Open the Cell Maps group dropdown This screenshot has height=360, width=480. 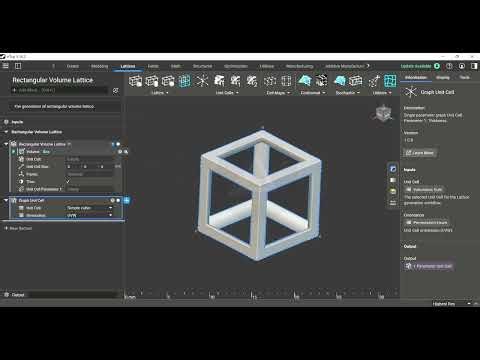point(278,93)
